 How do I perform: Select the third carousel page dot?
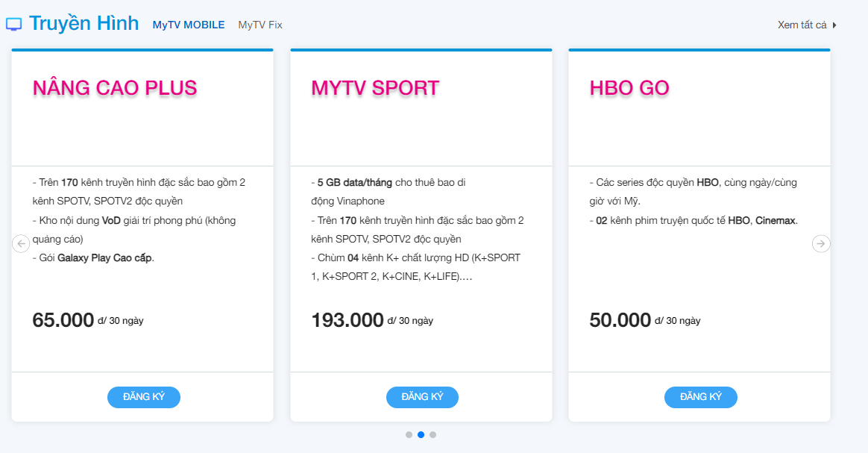pyautogui.click(x=433, y=435)
